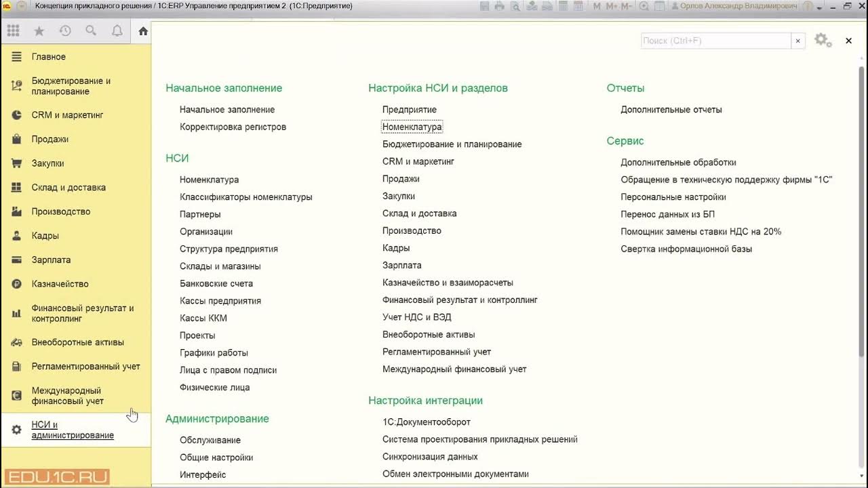868x488 pixels.
Task: Open Дополнительные отчеты link
Action: coord(671,110)
